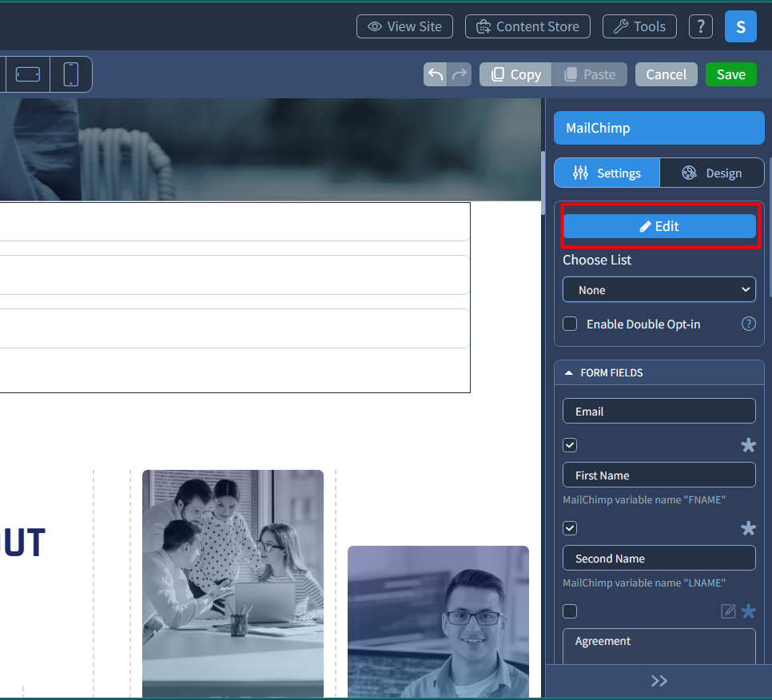Redo the last change
Screen dimensions: 772x700
tap(460, 74)
